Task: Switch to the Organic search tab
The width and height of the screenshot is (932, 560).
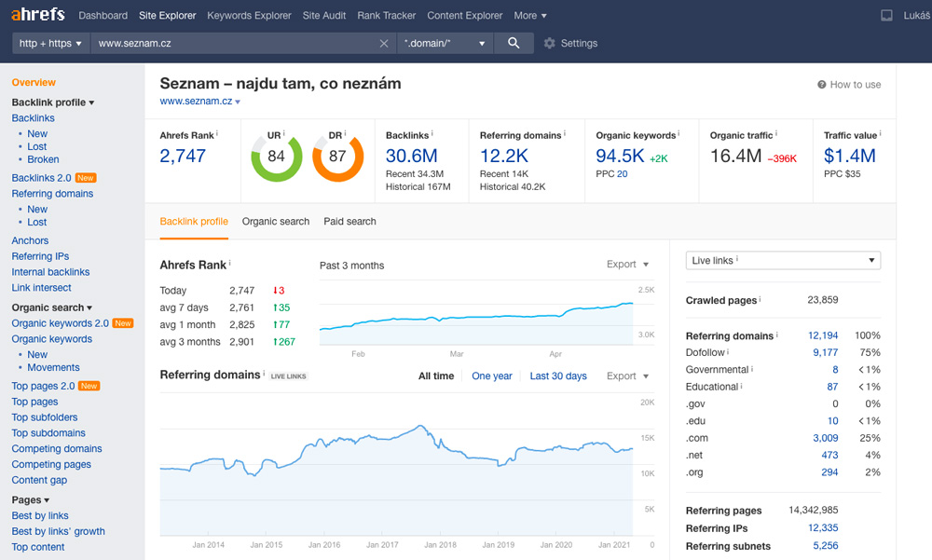Action: [x=276, y=221]
